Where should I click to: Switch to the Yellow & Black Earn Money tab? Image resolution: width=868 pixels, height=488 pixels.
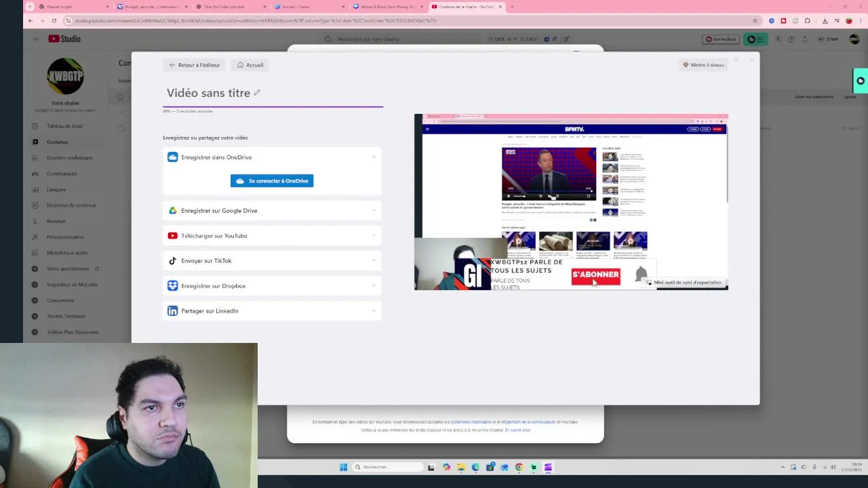click(388, 7)
